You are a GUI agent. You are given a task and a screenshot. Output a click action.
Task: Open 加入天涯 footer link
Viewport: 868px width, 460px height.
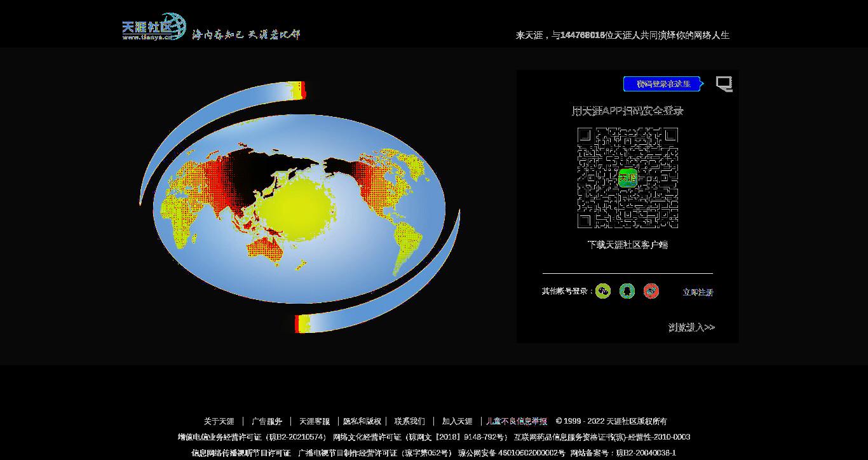tap(458, 421)
